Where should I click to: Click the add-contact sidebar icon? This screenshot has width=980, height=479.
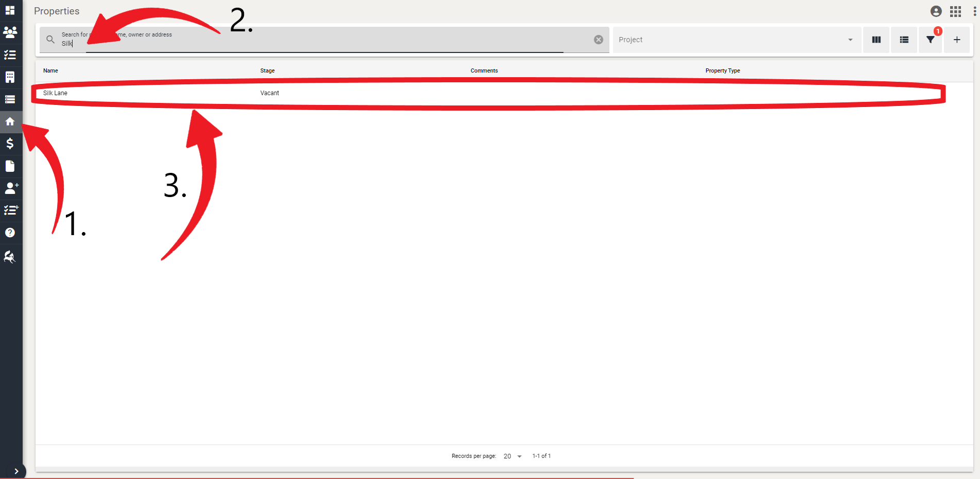[10, 188]
